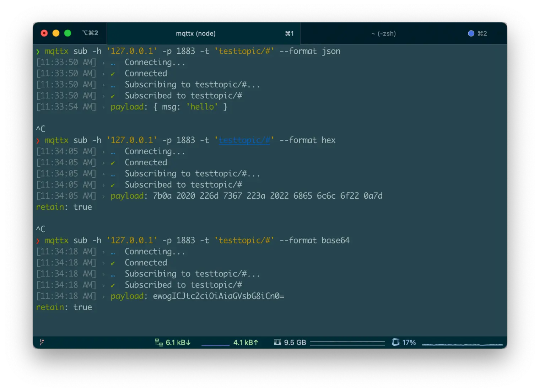Click the download speed arrow beside 6.1 kB
This screenshot has width=540, height=392.
tap(188, 342)
